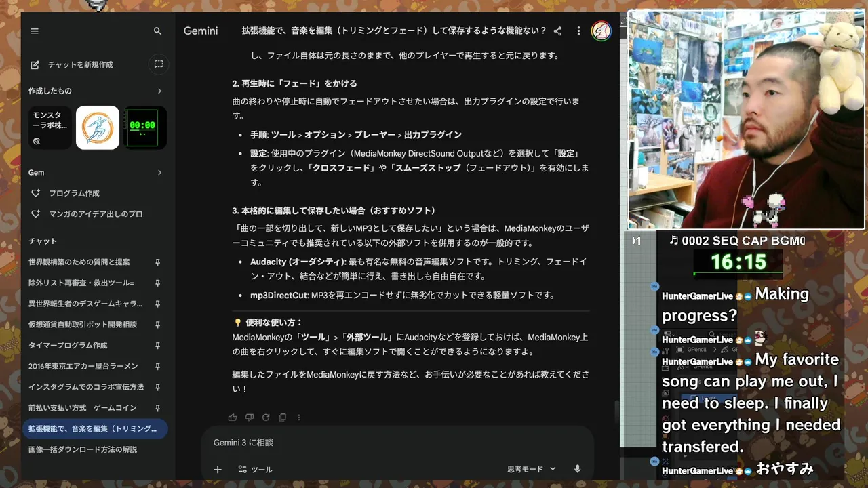Open more options below the response
Screen dimensions: 868x488
(298, 418)
